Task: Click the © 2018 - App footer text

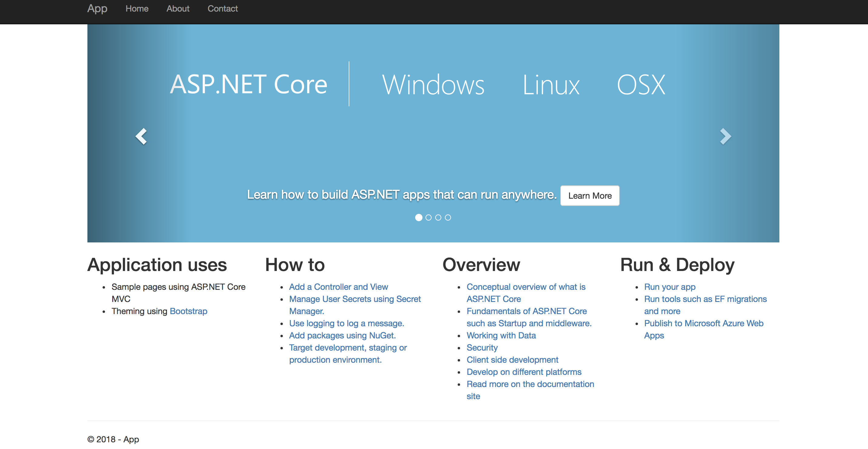Action: click(113, 439)
